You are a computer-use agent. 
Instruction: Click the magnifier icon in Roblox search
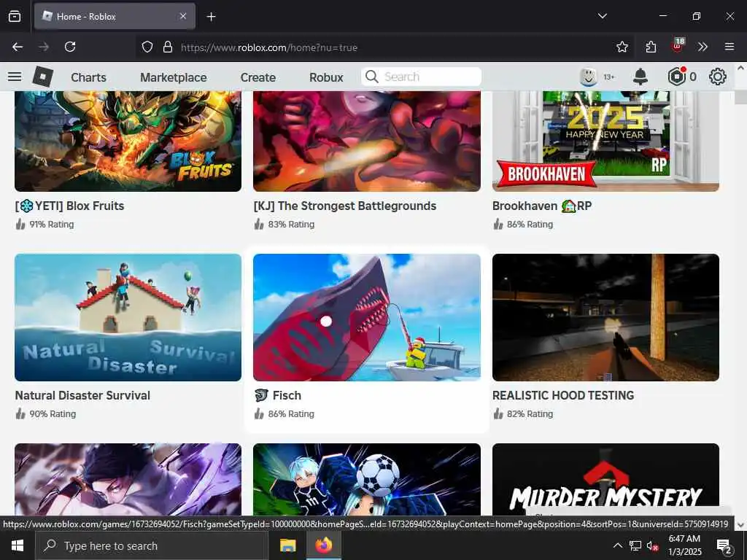click(371, 77)
